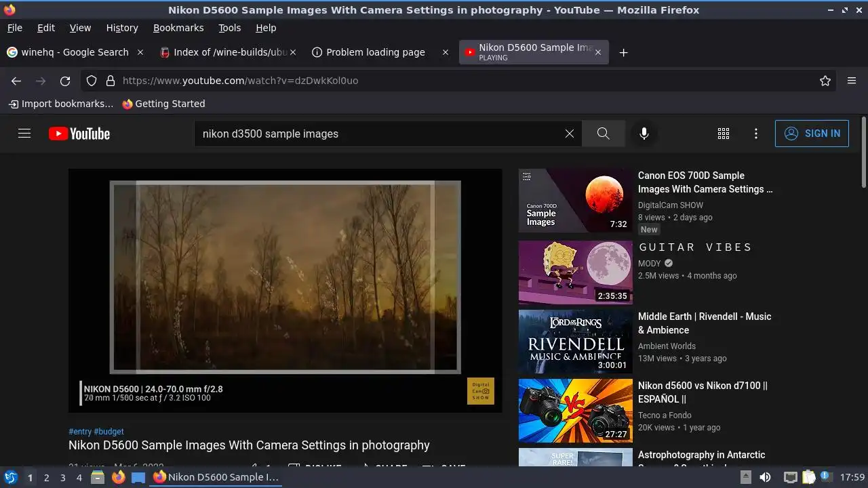Click the YouTube search magnifier button
The height and width of the screenshot is (488, 868).
604,134
